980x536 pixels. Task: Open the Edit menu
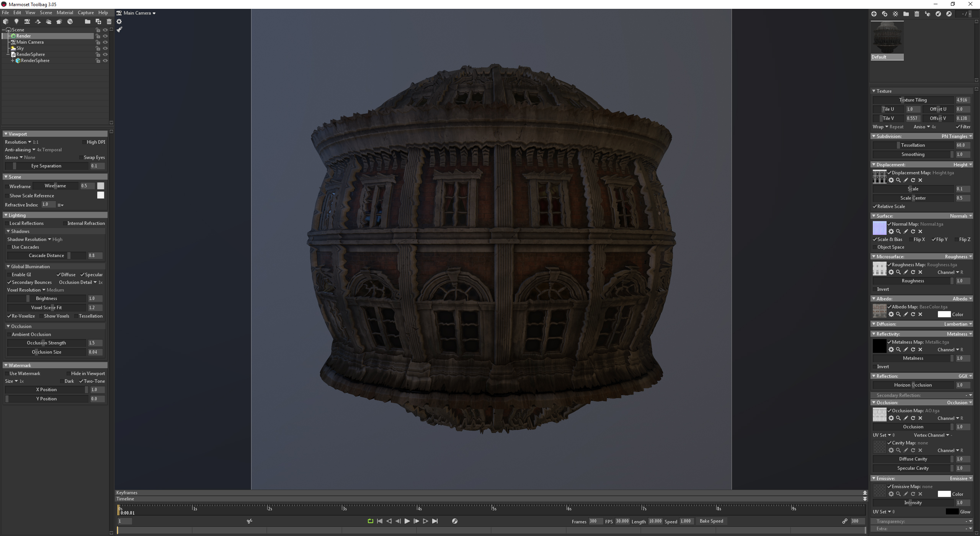tap(17, 13)
